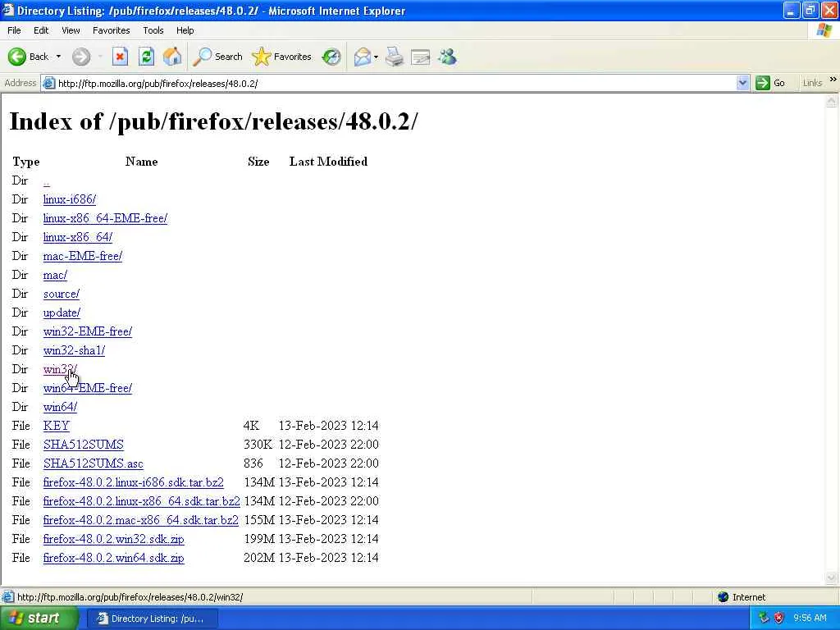Click the Go button

point(770,83)
